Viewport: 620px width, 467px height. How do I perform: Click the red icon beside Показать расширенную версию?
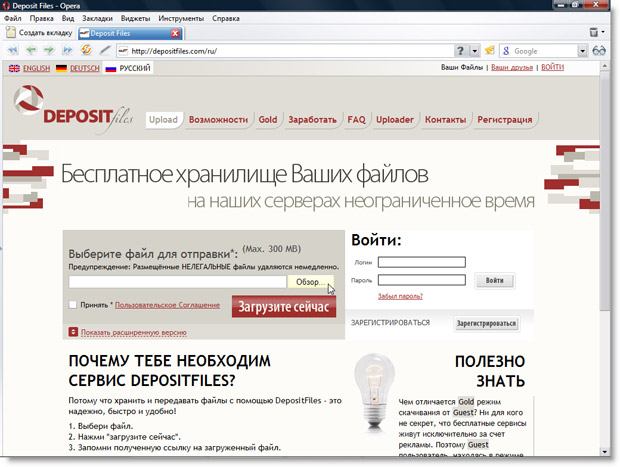coord(73,332)
